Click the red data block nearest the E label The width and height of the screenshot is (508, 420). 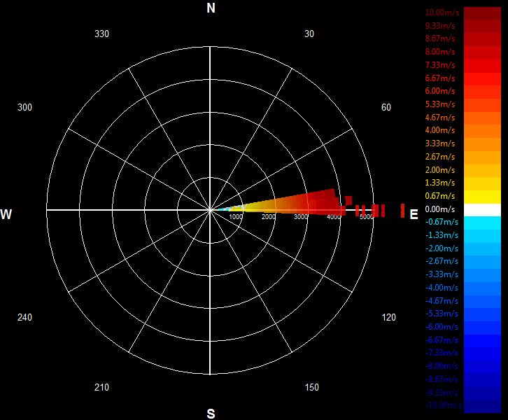click(x=403, y=211)
